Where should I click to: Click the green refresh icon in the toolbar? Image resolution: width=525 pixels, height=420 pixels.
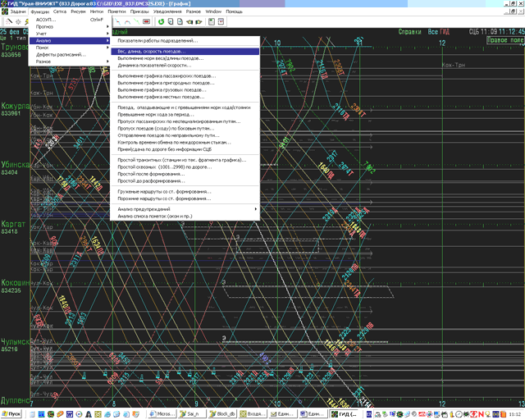[x=161, y=21]
